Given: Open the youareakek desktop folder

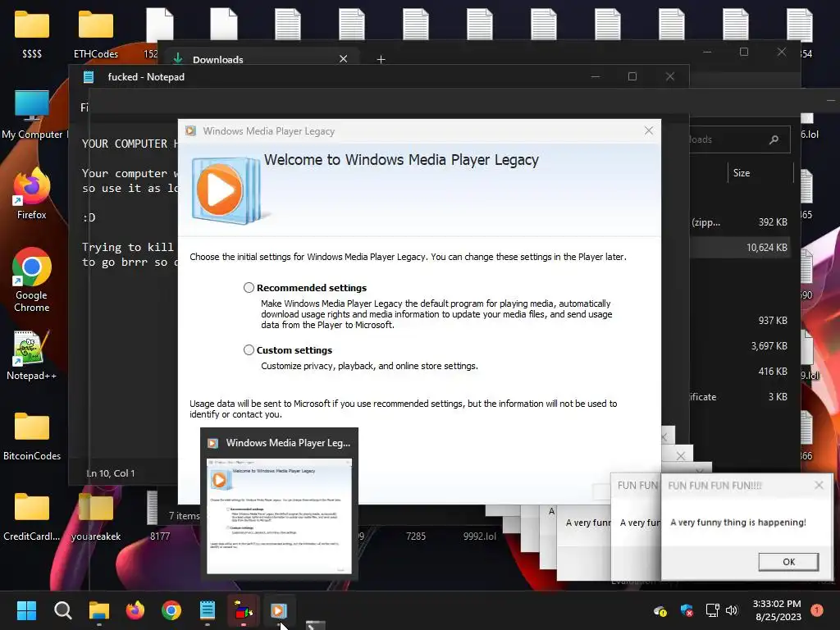Looking at the screenshot, I should (x=96, y=517).
